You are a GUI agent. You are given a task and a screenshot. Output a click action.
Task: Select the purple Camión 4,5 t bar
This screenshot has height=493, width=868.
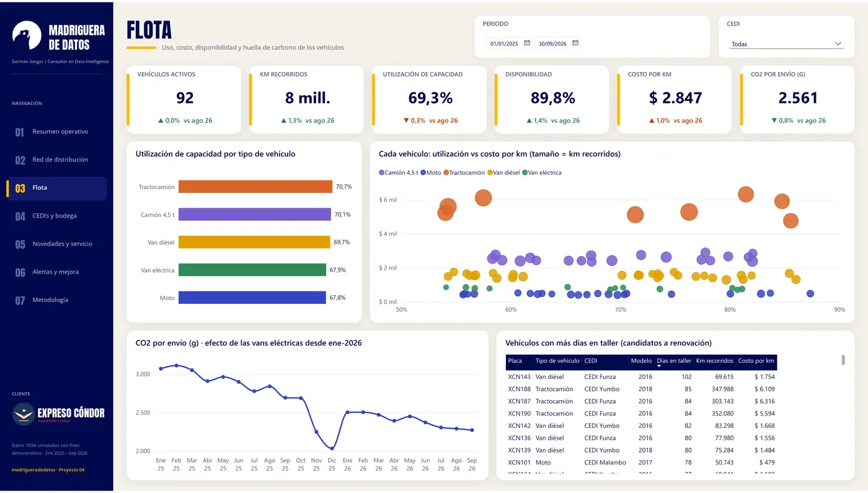point(255,215)
